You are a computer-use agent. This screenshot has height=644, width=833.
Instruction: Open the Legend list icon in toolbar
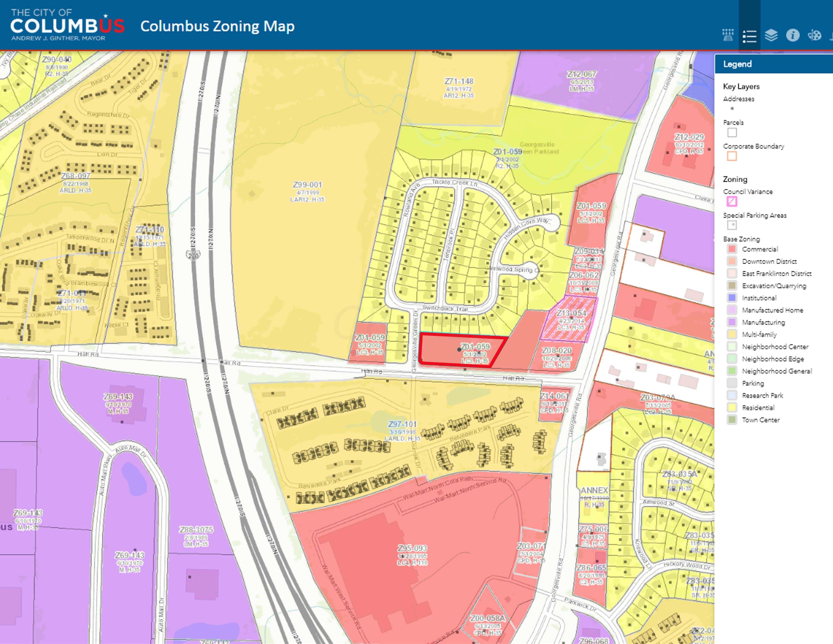click(x=749, y=36)
